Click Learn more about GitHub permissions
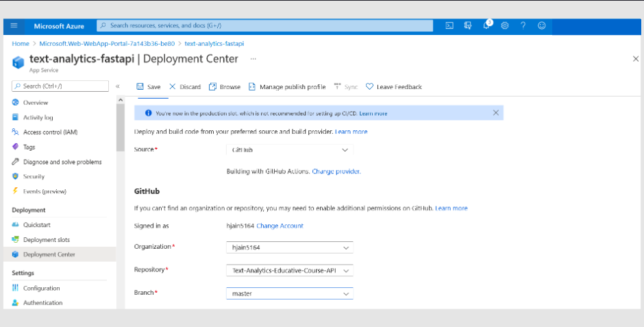This screenshot has width=644, height=327. 451,208
